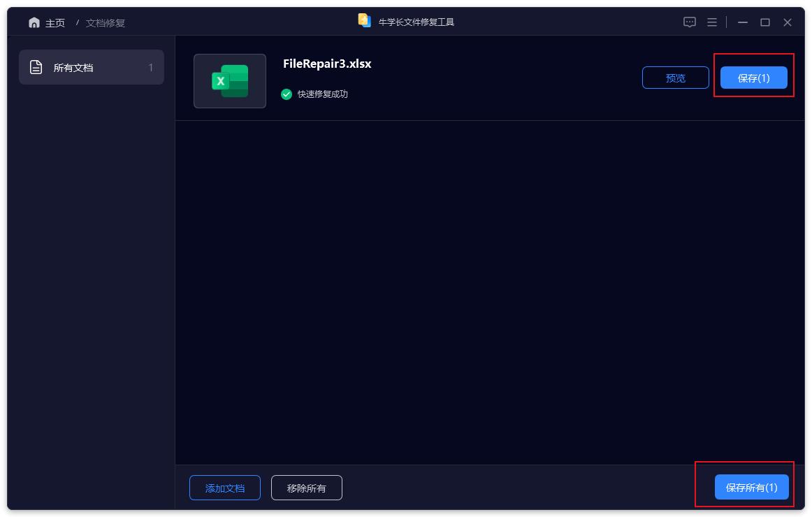Open the hamburger menu icon
This screenshot has height=517, width=812.
tap(711, 22)
